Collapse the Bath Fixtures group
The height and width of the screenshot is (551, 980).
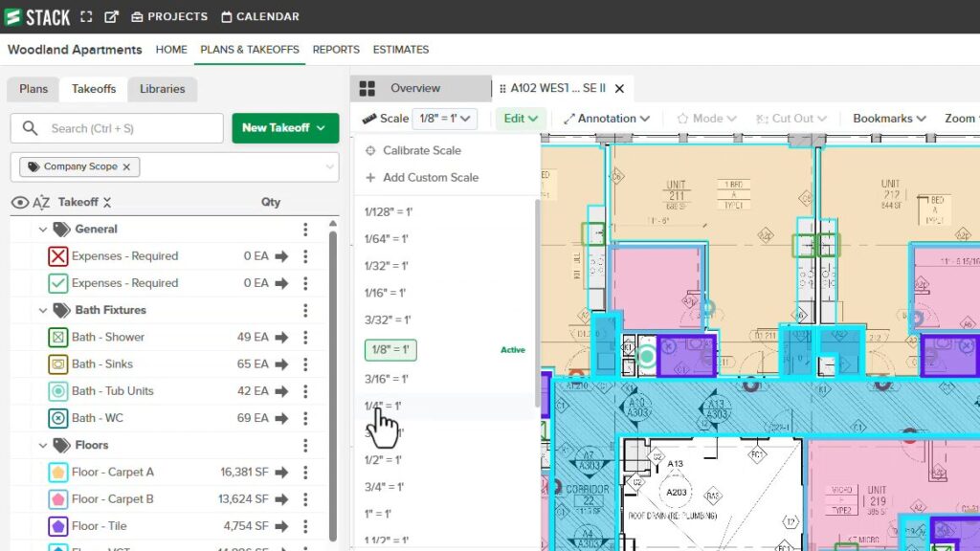point(42,310)
